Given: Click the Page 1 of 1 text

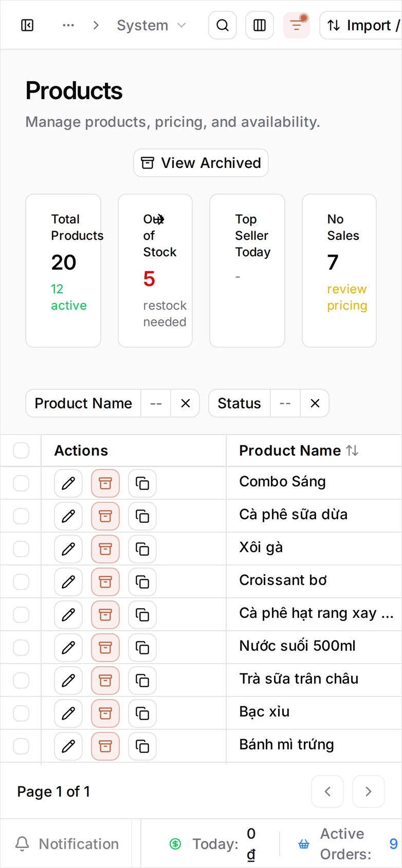Looking at the screenshot, I should [53, 791].
